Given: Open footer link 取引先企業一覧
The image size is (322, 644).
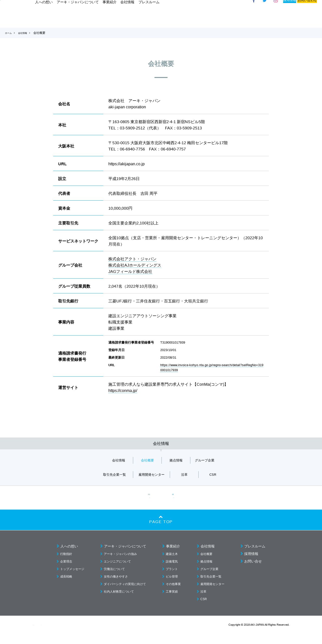Looking at the screenshot, I should click(211, 577).
